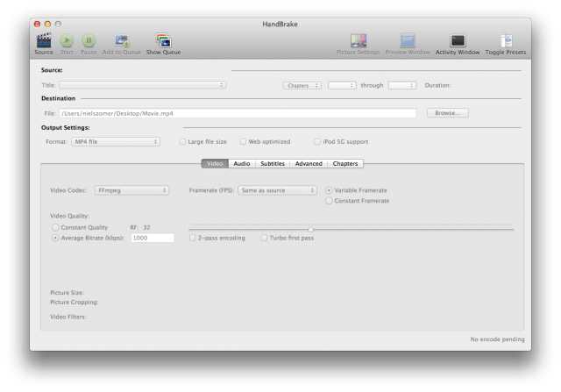Click the Source clapperboard icon
561x392 pixels.
click(x=43, y=40)
